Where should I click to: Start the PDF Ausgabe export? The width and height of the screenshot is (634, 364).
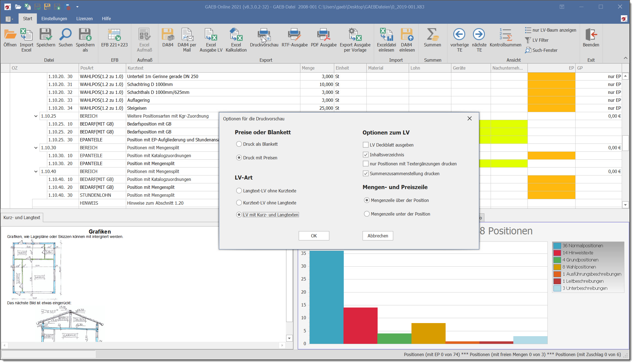(324, 38)
